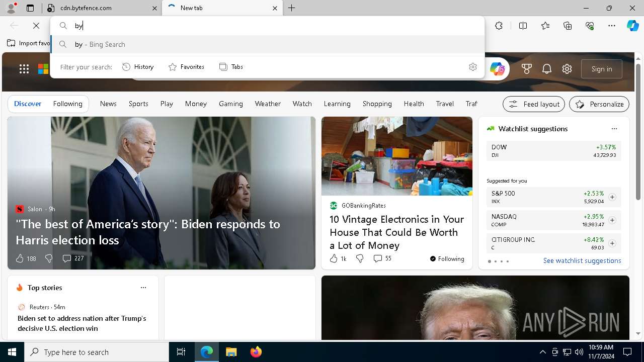Open File Explorer from taskbar

(231, 352)
